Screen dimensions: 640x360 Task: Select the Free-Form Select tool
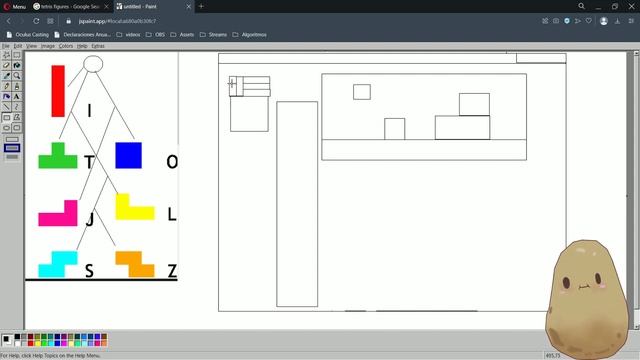7,55
